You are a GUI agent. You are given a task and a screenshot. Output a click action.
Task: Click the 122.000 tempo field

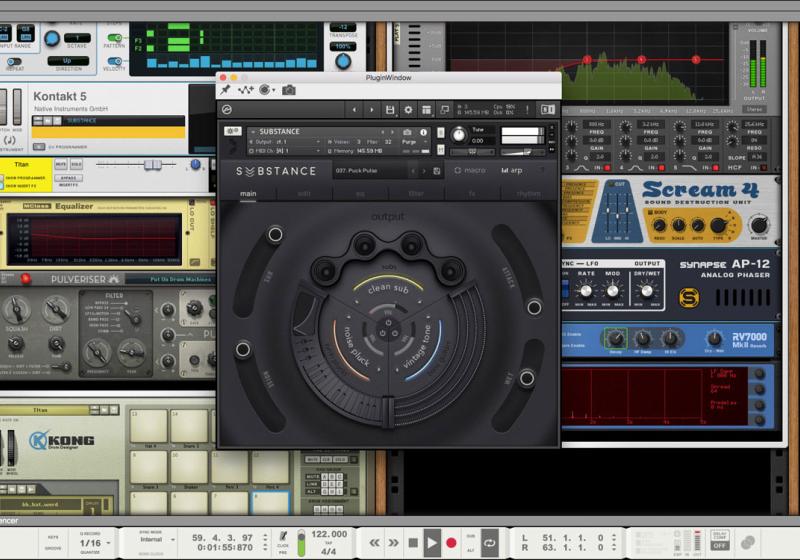tap(329, 534)
